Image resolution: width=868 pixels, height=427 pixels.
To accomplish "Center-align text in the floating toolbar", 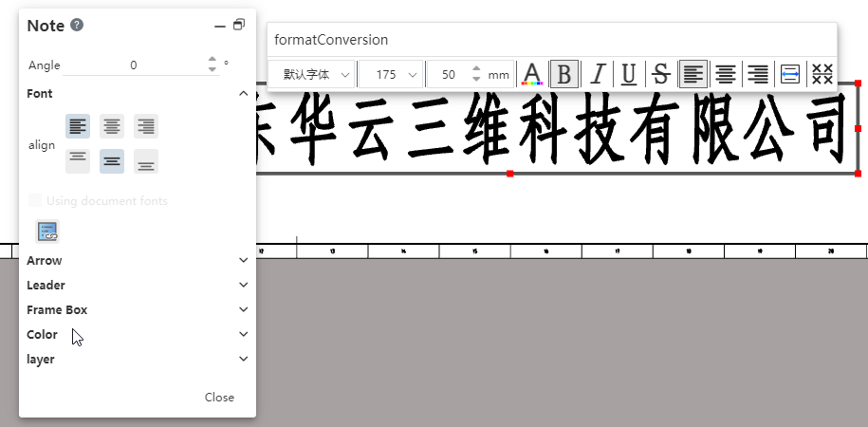I will click(725, 74).
